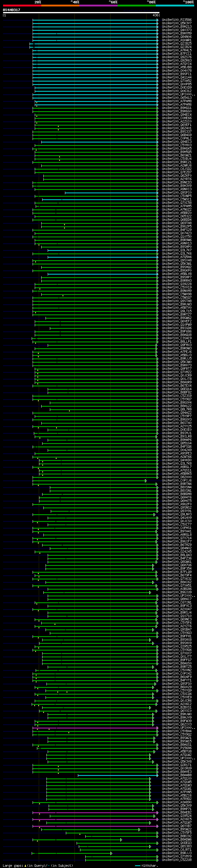
Task: Click the 436 query end position label
Action: click(x=155, y=15)
